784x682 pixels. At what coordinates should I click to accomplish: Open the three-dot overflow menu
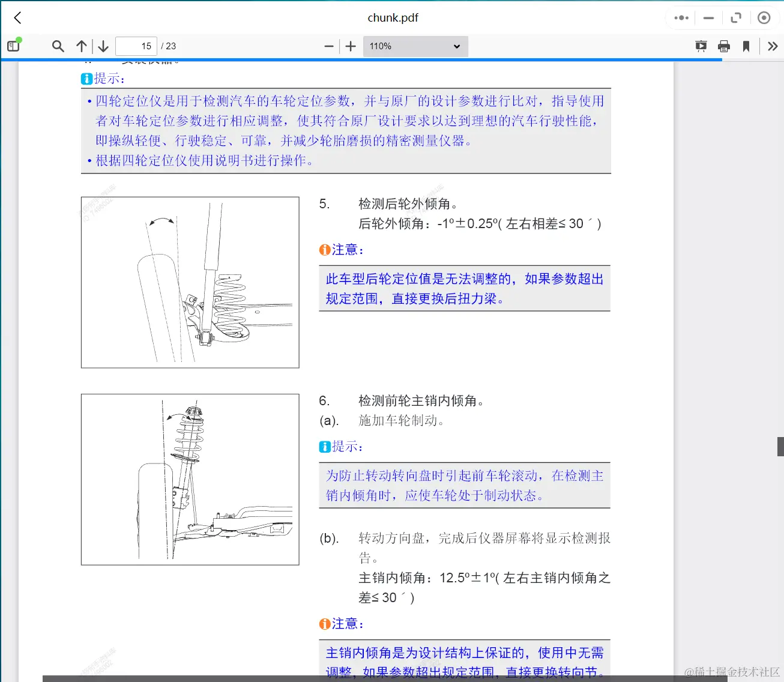pos(681,17)
